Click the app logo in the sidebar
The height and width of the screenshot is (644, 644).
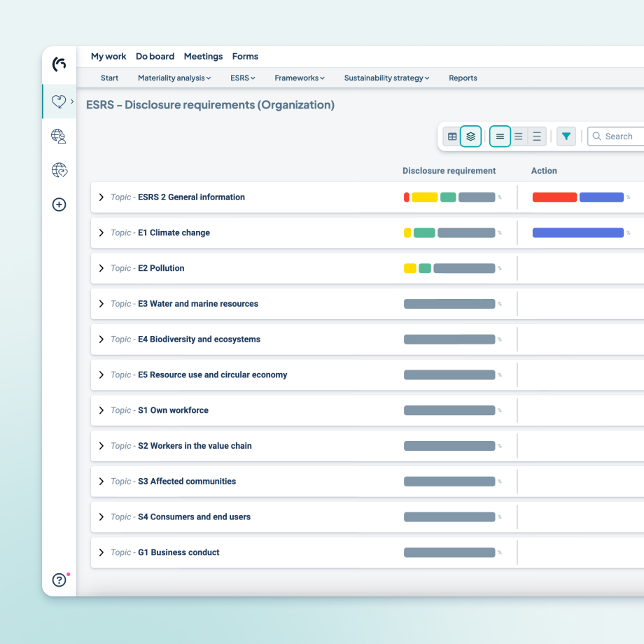point(59,64)
